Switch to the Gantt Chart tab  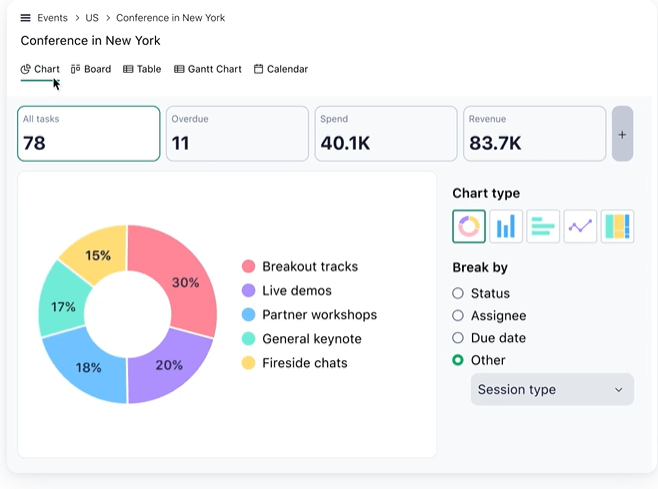208,69
